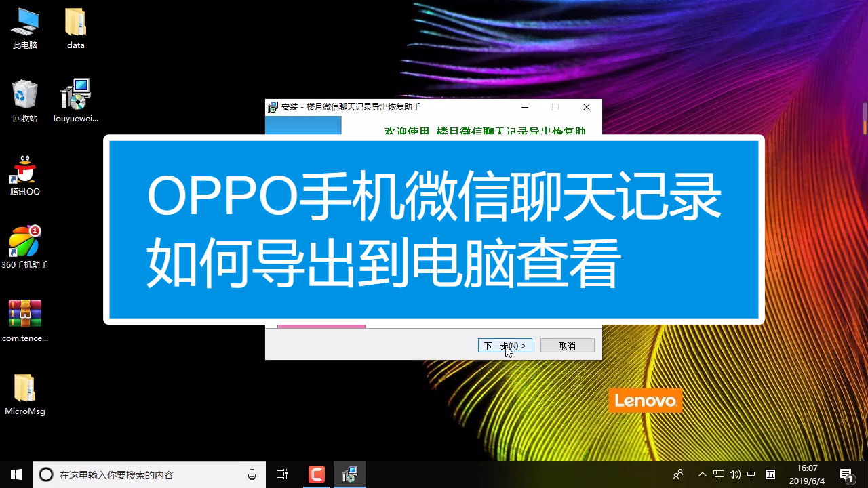
Task: Click the IME mode tray icon
Action: [x=770, y=474]
